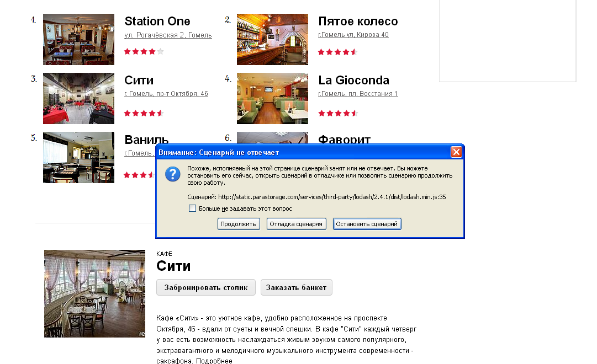
Task: Click the Заказать банкет button
Action: [296, 287]
